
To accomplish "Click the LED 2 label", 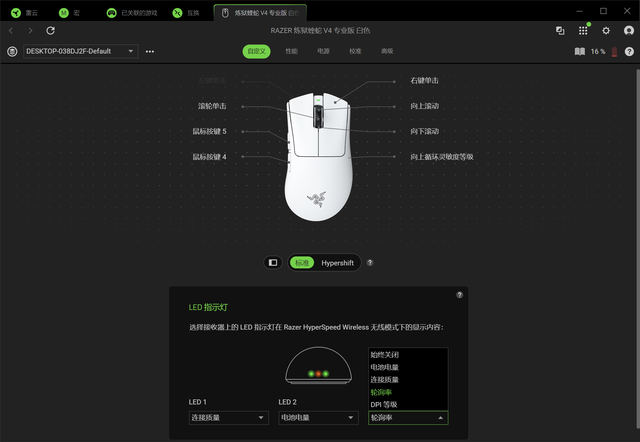I will click(287, 402).
